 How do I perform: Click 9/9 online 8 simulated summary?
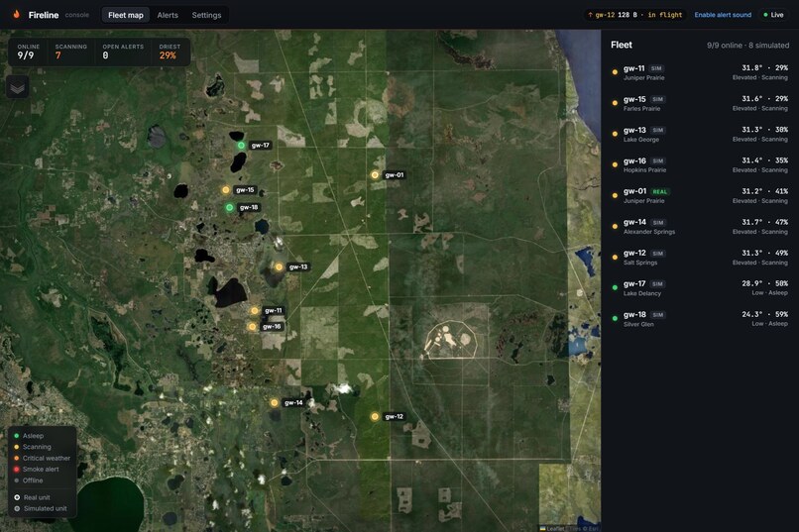pyautogui.click(x=747, y=46)
